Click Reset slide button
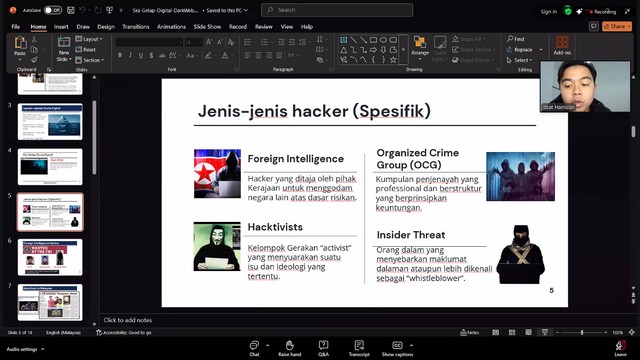Image resolution: width=640 pixels, height=360 pixels. (86, 49)
